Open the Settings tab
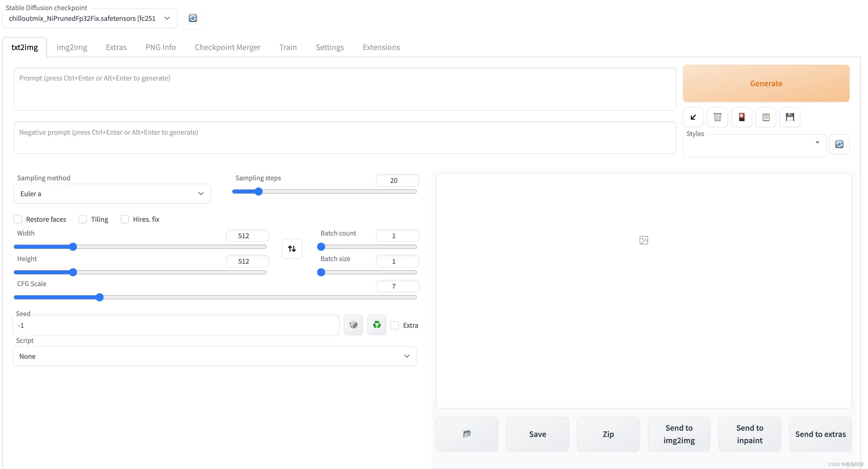The image size is (868, 469). pyautogui.click(x=329, y=47)
